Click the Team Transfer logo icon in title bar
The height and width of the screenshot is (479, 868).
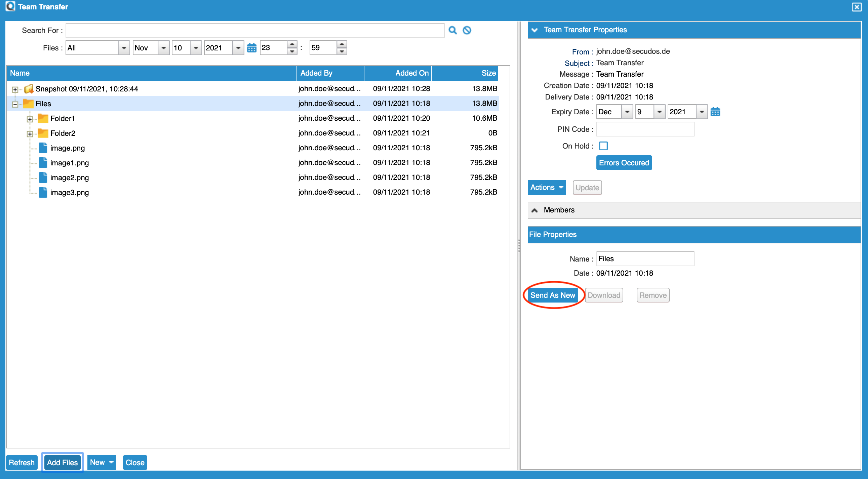10,6
